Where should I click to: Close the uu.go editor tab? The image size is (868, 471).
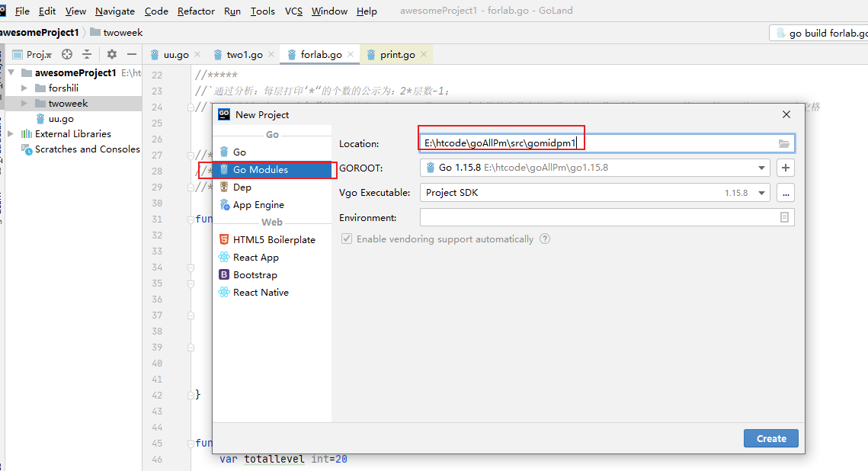(197, 54)
